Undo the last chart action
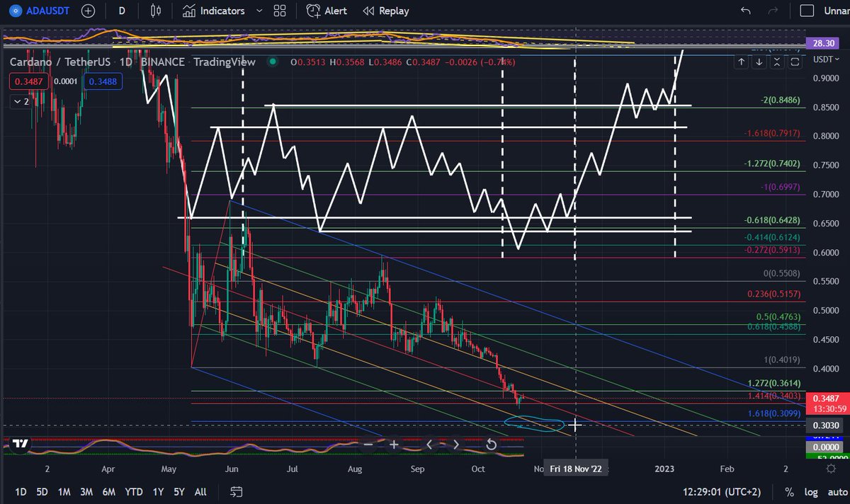850x504 pixels. 745,11
